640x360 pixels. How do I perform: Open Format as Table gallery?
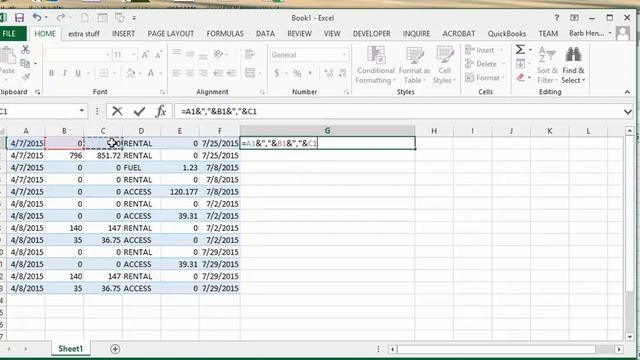(x=414, y=65)
